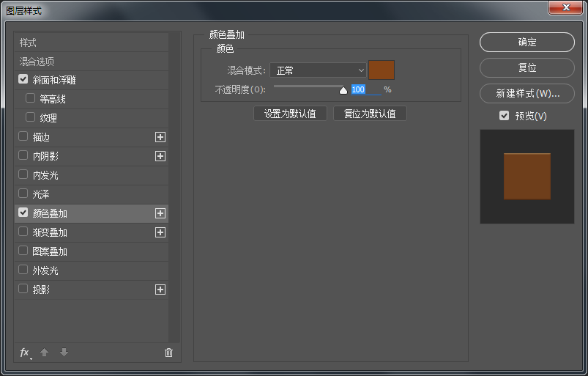Enable the 光泽 checkbox
Image resolution: width=588 pixels, height=376 pixels.
pos(23,193)
